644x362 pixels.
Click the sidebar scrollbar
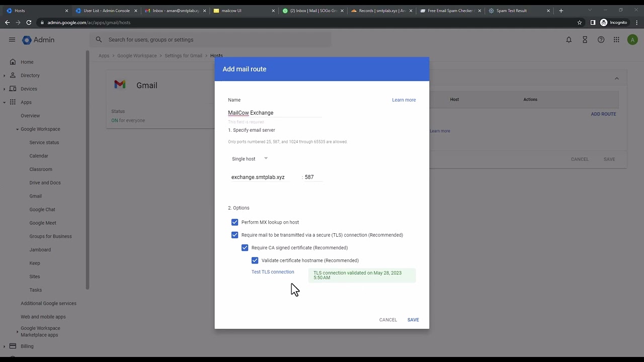(x=88, y=170)
